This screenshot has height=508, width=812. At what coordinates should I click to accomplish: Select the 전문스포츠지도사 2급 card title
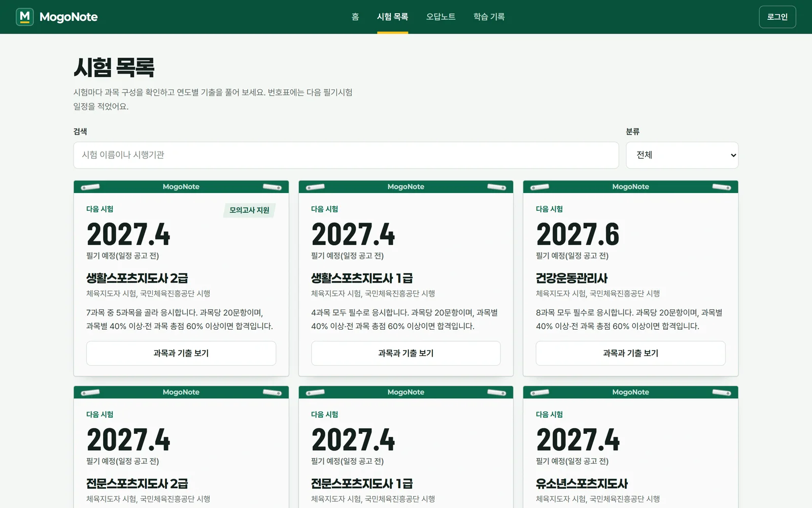tap(137, 484)
